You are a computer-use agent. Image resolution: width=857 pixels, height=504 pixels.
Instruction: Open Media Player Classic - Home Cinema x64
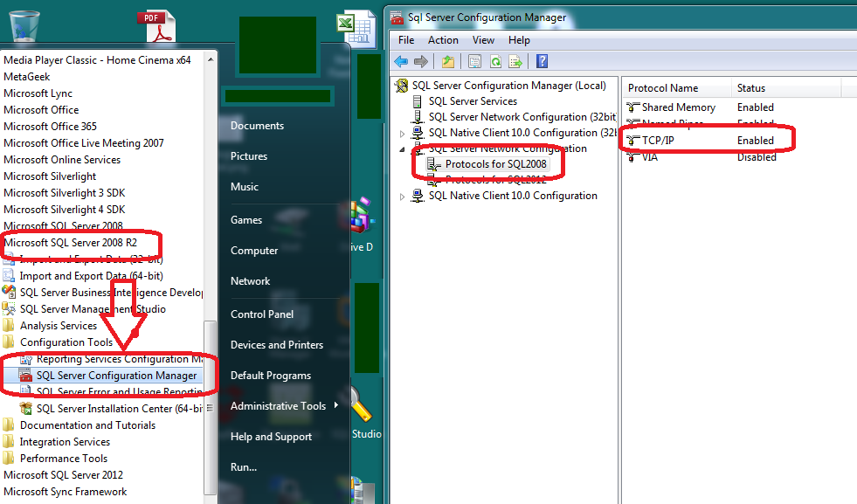pos(97,60)
